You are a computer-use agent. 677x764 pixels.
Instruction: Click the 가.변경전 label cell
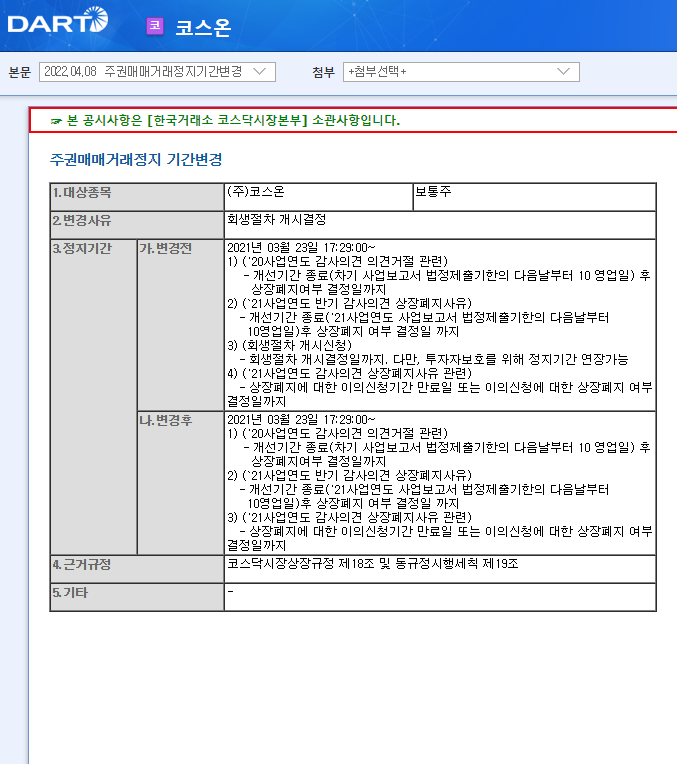pyautogui.click(x=180, y=325)
